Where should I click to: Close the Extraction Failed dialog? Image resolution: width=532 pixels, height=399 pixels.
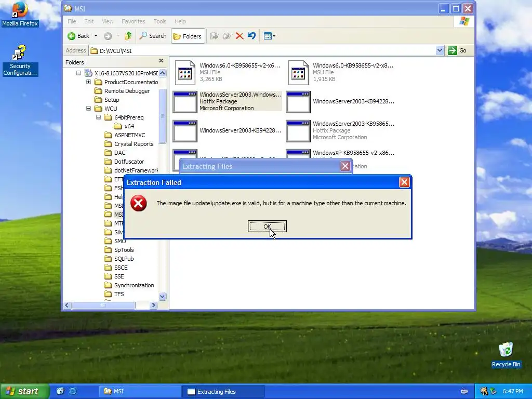pos(404,182)
